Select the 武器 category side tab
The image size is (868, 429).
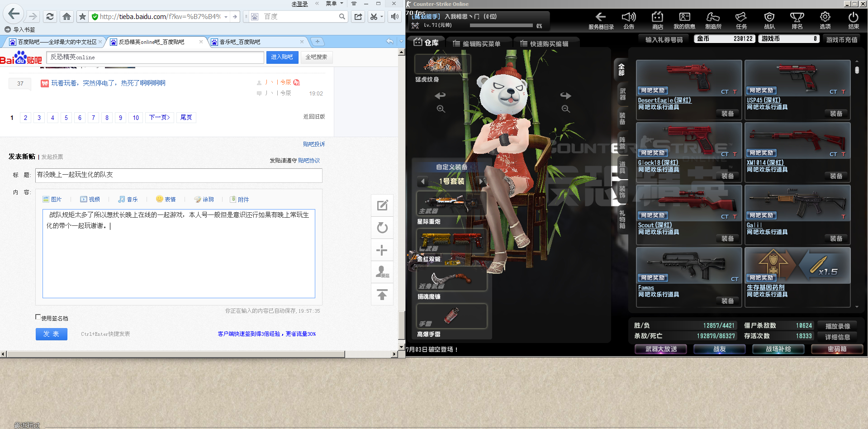point(622,94)
